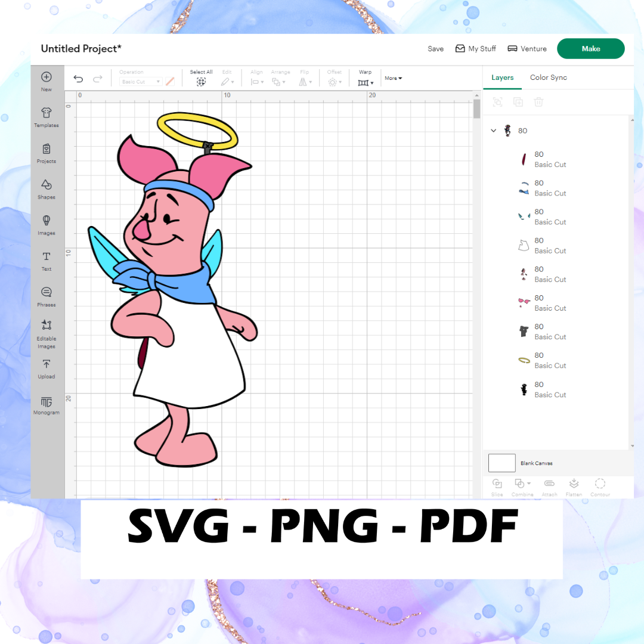This screenshot has width=644, height=644.
Task: Open the Templates panel
Action: [47, 117]
